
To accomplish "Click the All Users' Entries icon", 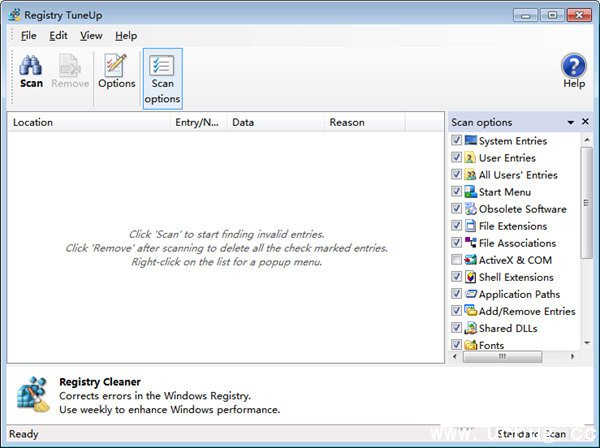I will [470, 174].
